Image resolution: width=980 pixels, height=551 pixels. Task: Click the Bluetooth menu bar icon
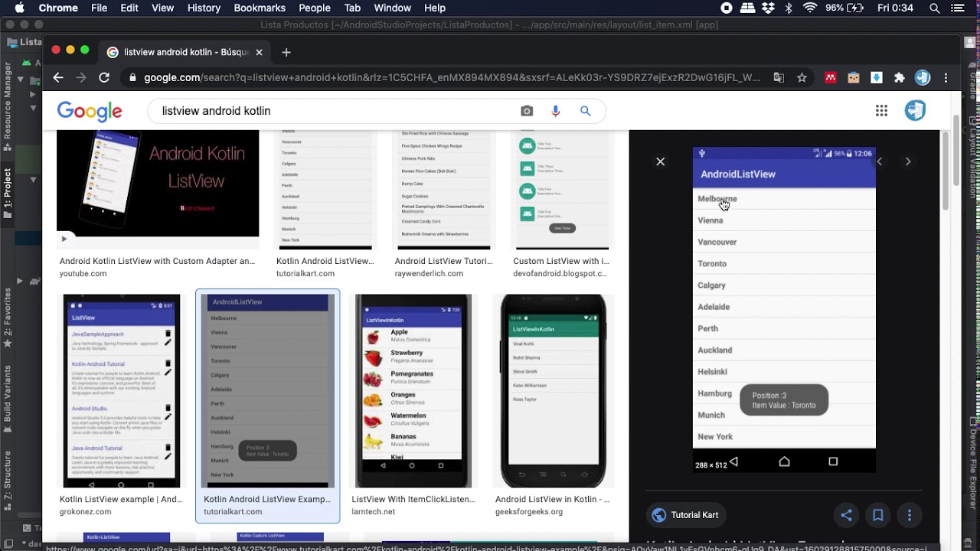pyautogui.click(x=789, y=8)
